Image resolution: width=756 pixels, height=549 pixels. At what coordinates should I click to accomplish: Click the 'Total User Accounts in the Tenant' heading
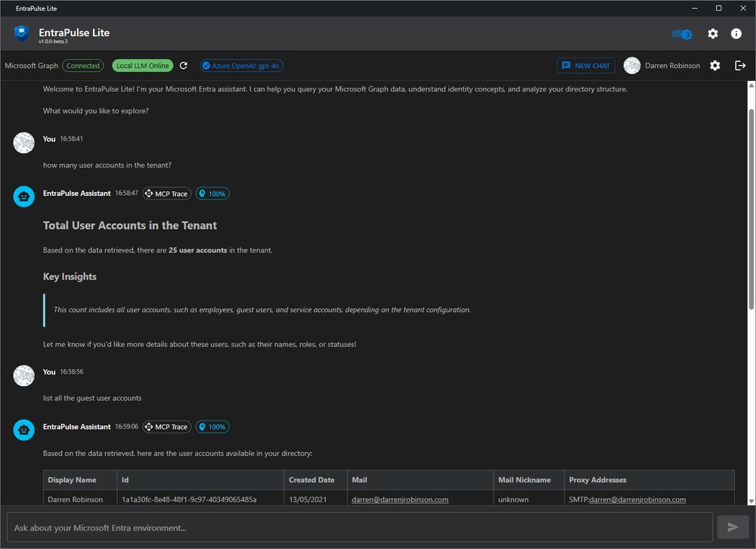click(130, 225)
